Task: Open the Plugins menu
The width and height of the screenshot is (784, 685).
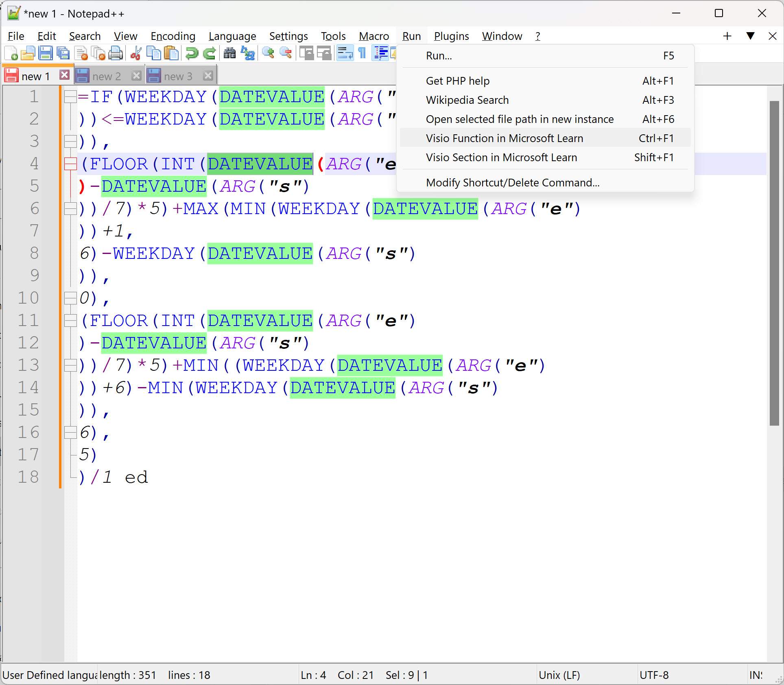Action: click(x=451, y=36)
